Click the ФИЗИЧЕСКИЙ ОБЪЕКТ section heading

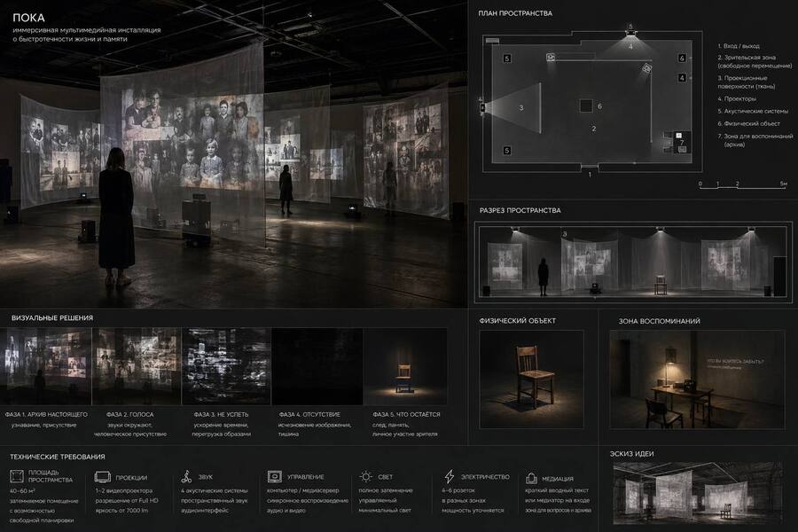(517, 321)
